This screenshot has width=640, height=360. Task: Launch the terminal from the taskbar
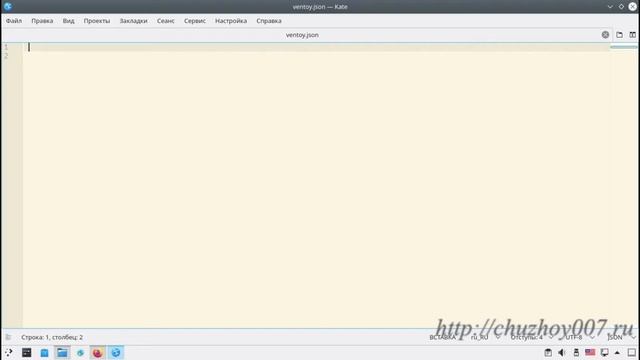pyautogui.click(x=27, y=352)
